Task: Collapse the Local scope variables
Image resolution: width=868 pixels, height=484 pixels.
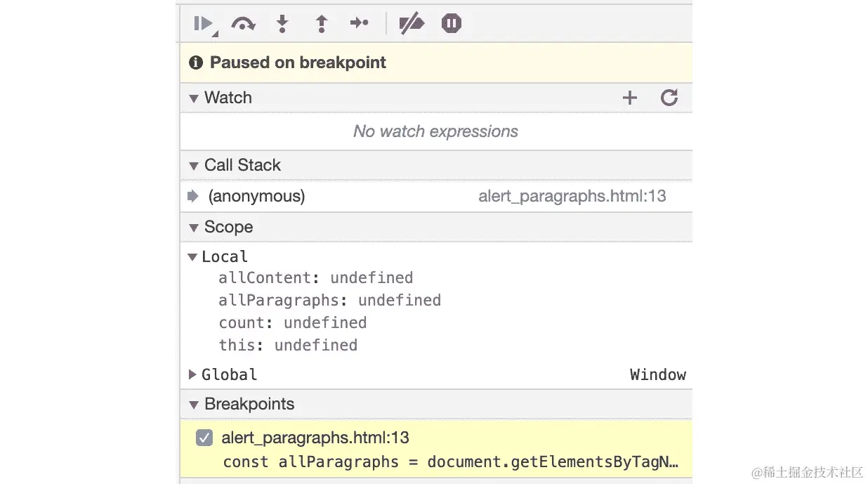Action: click(x=192, y=257)
